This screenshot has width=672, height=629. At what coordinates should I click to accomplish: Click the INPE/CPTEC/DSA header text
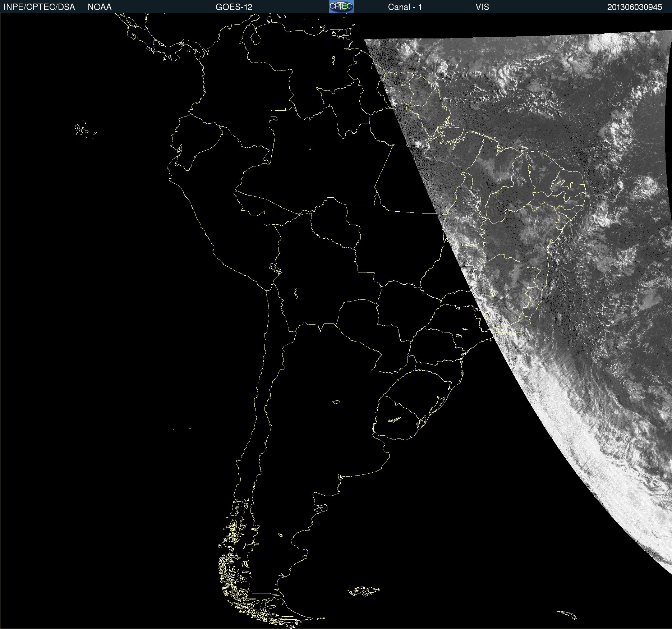pos(39,7)
